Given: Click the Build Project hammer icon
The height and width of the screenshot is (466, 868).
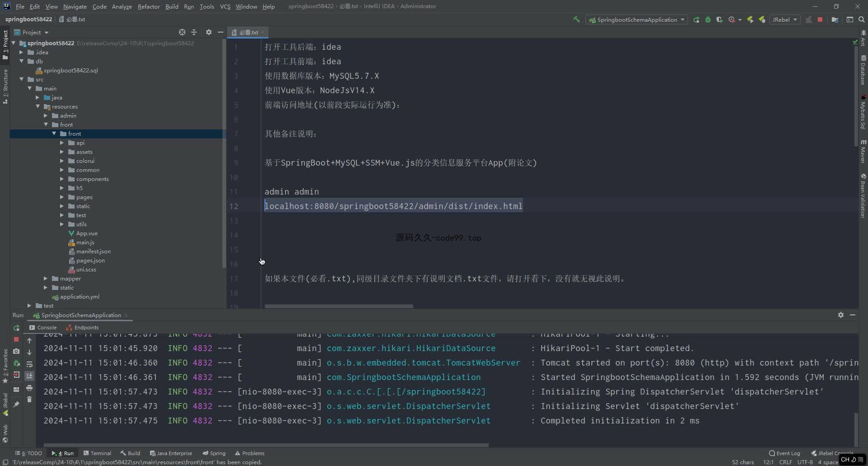Looking at the screenshot, I should pos(576,19).
